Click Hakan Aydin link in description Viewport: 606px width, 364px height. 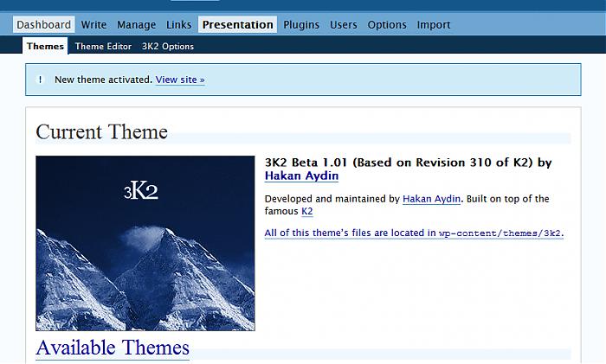click(x=431, y=199)
